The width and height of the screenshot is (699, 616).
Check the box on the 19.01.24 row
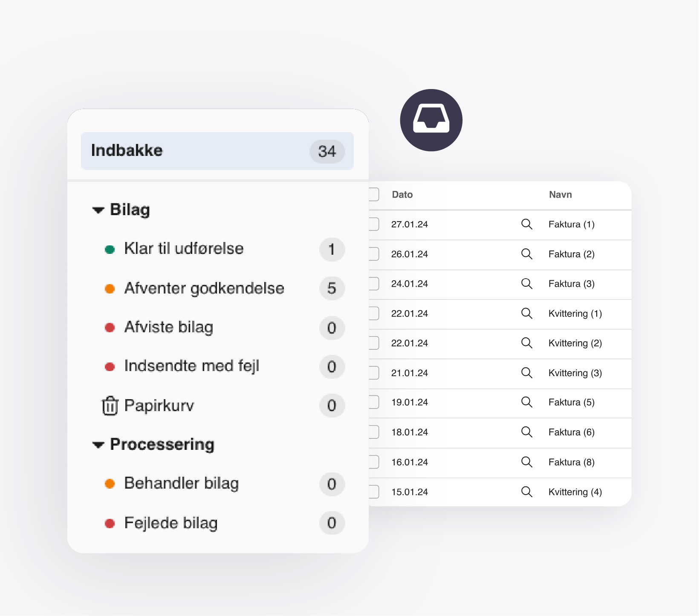tap(374, 402)
